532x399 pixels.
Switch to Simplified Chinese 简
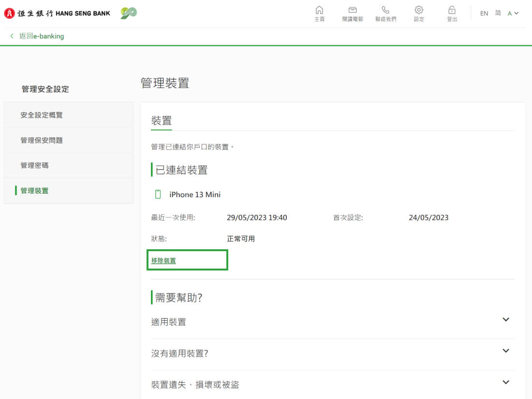tap(498, 14)
